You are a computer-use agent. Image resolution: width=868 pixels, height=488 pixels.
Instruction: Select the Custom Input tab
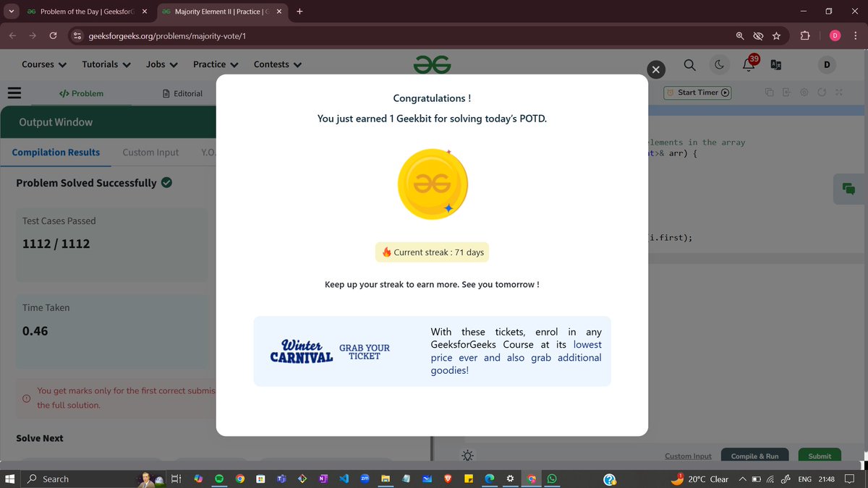pyautogui.click(x=150, y=152)
